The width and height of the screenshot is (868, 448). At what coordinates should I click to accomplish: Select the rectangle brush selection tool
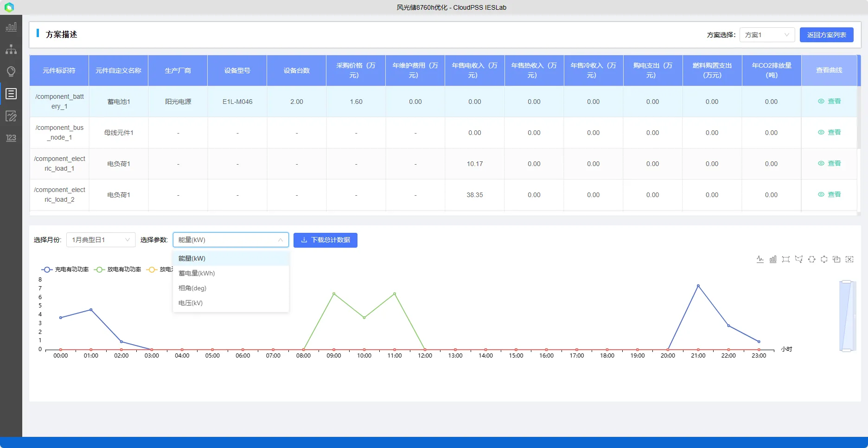pyautogui.click(x=785, y=259)
